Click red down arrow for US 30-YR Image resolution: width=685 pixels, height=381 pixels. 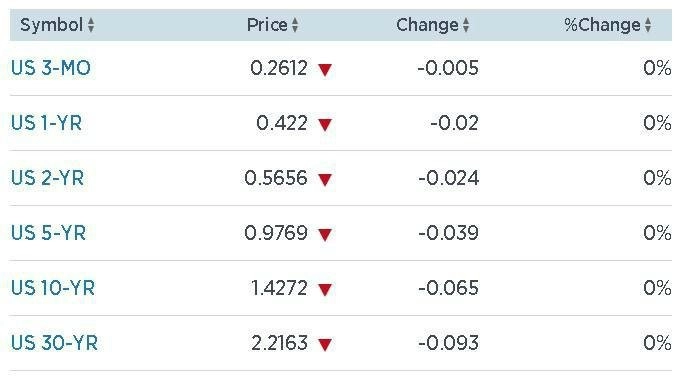[x=325, y=344]
